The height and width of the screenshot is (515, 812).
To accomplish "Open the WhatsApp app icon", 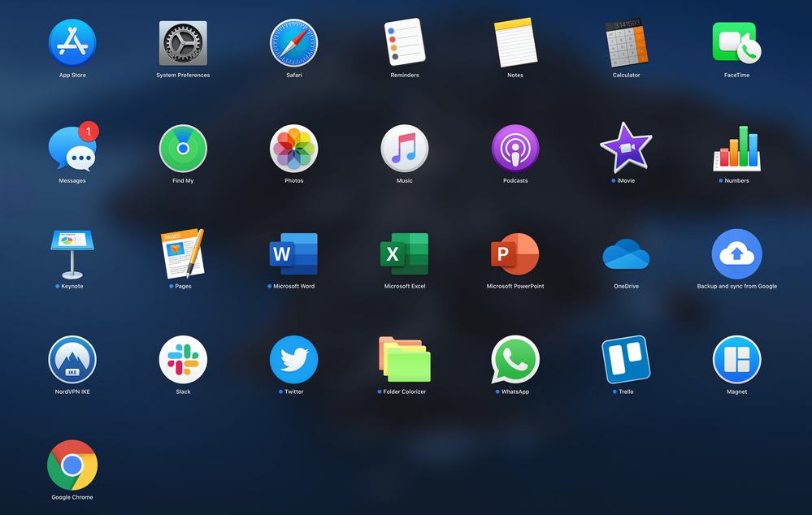I will point(515,360).
